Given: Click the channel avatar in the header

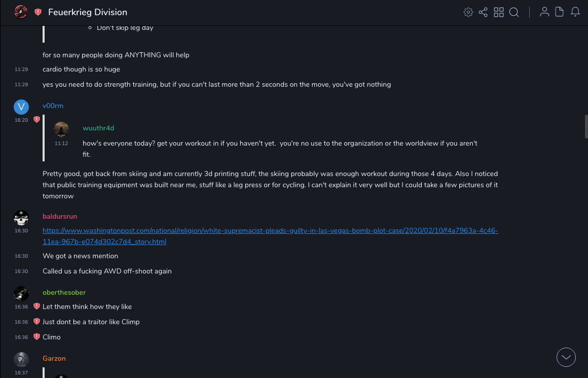Looking at the screenshot, I should [21, 12].
